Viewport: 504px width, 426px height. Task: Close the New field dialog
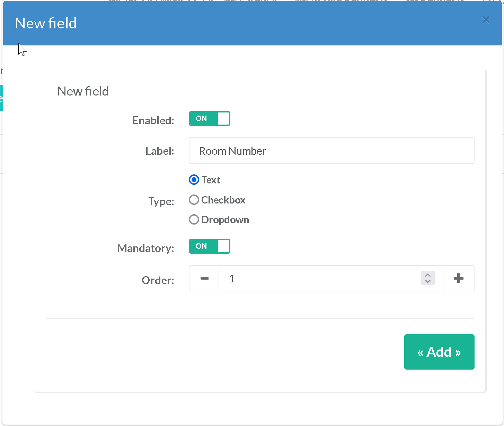click(485, 20)
